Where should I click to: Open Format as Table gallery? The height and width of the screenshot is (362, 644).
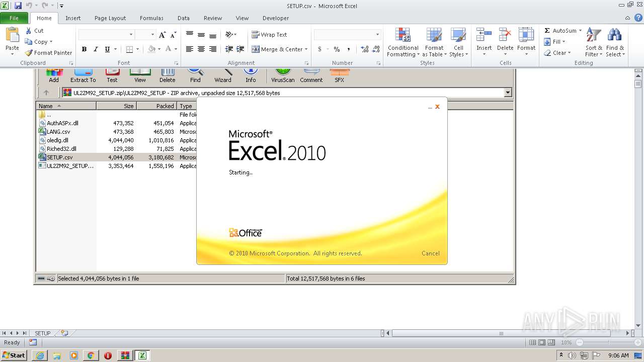(434, 42)
